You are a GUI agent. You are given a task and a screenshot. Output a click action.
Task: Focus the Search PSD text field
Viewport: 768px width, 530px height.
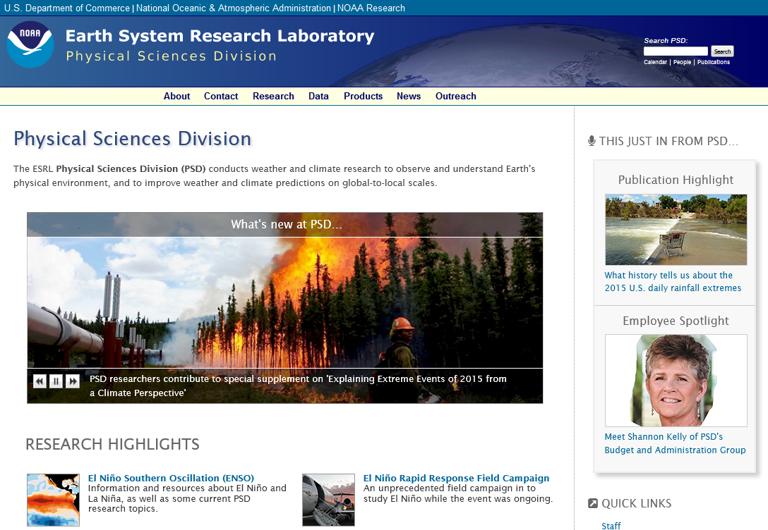click(x=675, y=51)
